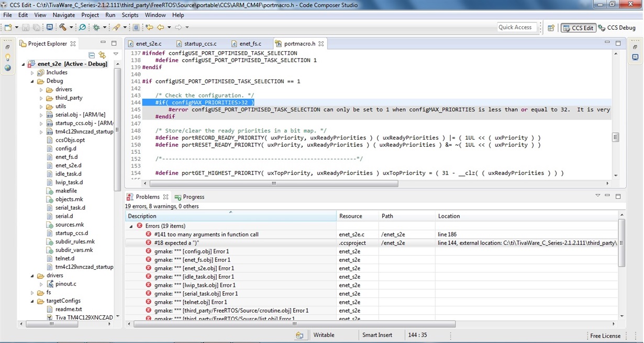Viewport: 644px width, 343px height.
Task: Toggle Link with Editor in Project Explorer
Action: point(102,55)
